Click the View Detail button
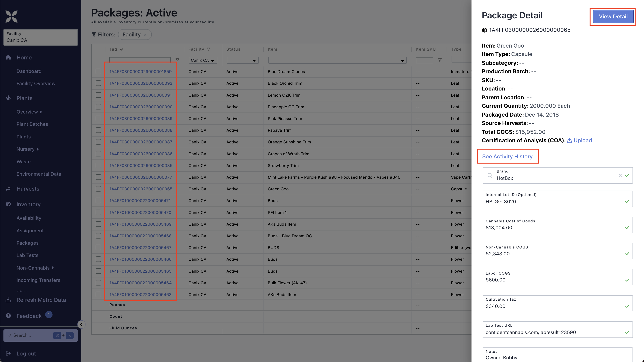 [x=613, y=16]
